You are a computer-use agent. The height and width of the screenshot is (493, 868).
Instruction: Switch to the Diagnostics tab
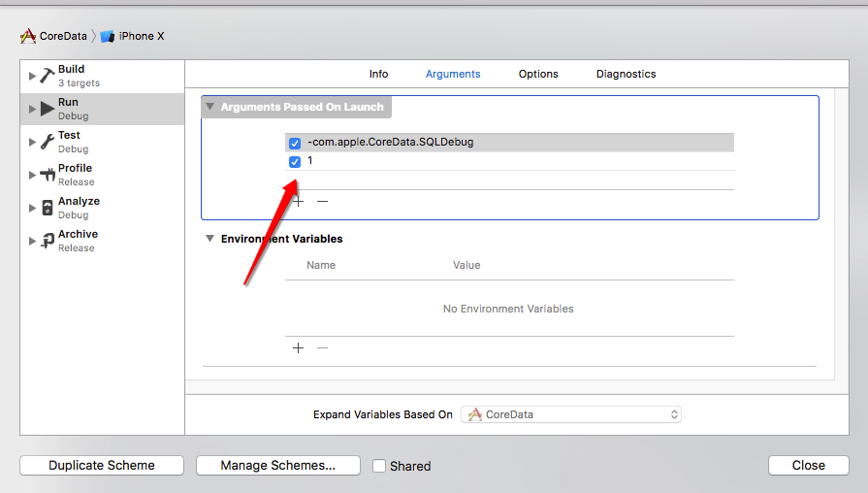(x=627, y=74)
